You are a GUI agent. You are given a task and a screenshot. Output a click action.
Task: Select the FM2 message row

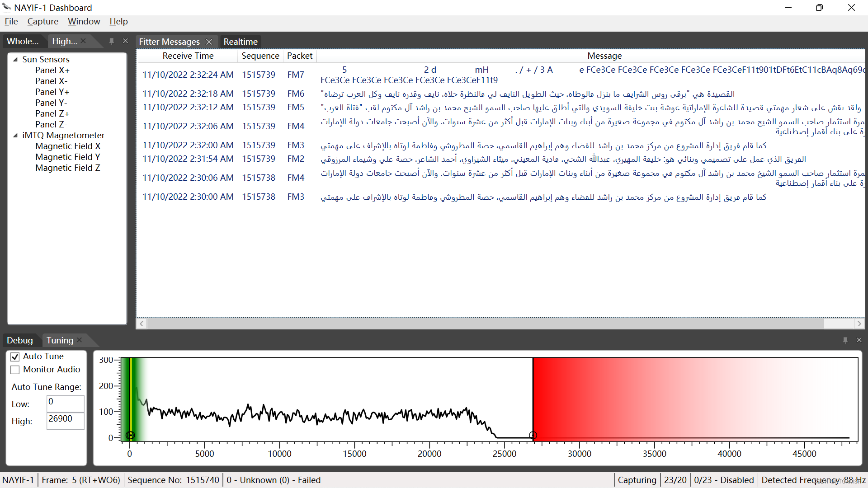(x=500, y=159)
